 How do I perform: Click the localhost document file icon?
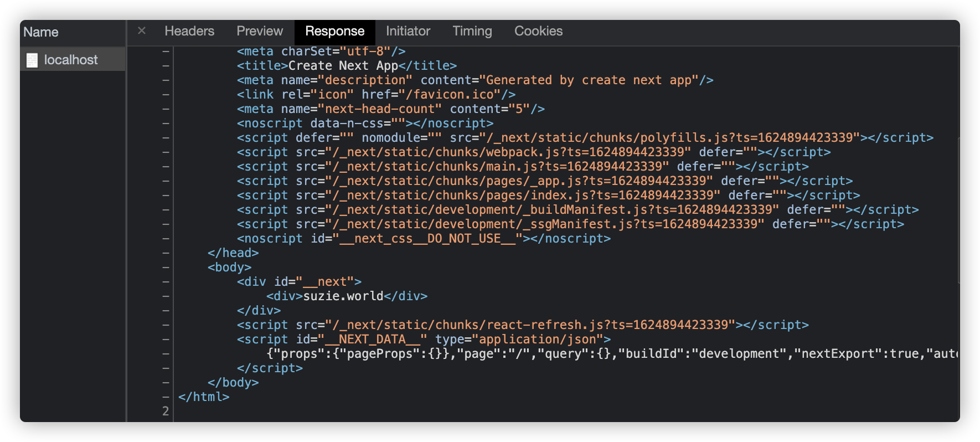pos(32,60)
